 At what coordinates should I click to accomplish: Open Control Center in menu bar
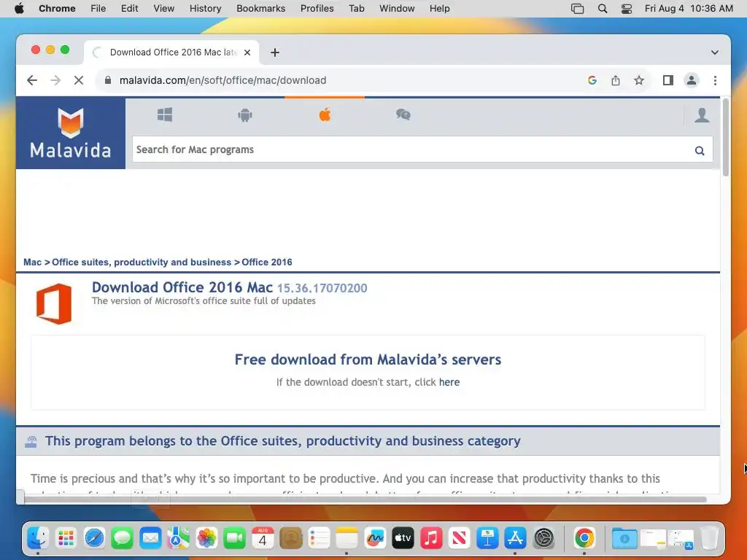pos(627,9)
